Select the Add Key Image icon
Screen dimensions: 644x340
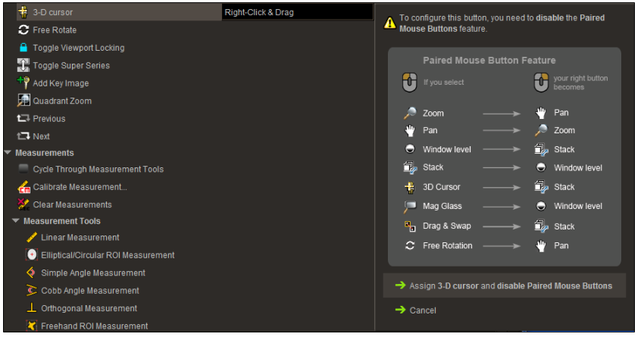tap(23, 83)
